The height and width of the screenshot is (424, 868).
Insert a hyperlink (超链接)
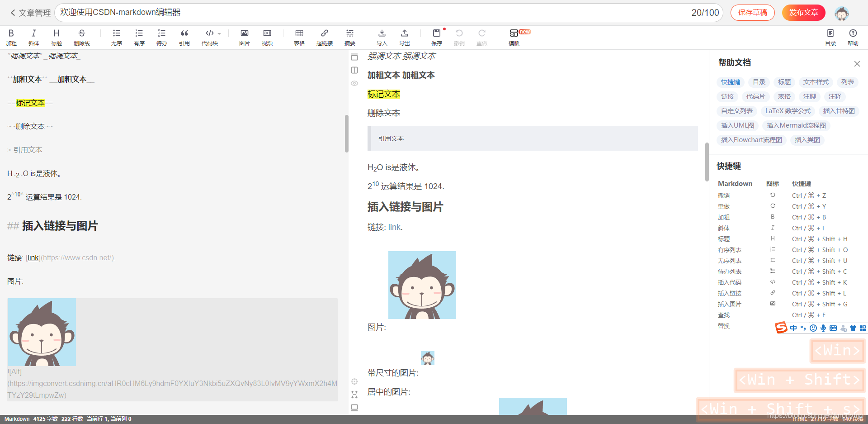(325, 37)
